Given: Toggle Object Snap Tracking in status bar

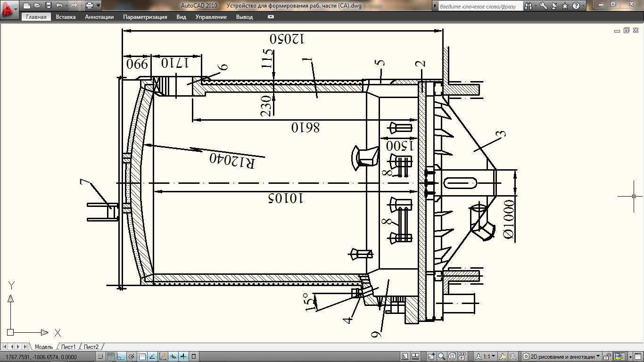Looking at the screenshot, I should pos(152,356).
